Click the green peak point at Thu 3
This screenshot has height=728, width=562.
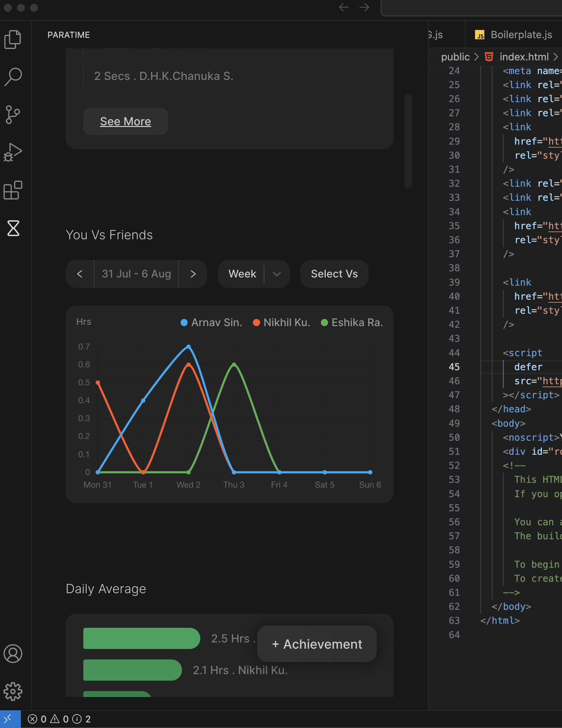(x=234, y=365)
